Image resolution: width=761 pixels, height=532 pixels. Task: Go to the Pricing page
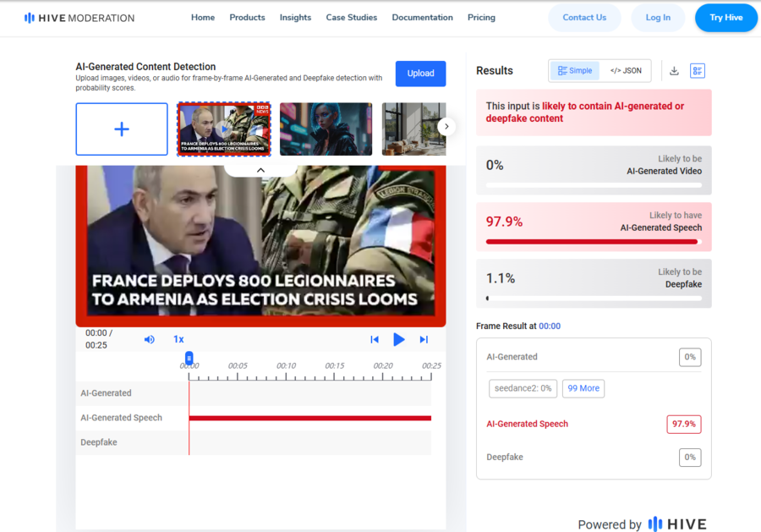481,18
